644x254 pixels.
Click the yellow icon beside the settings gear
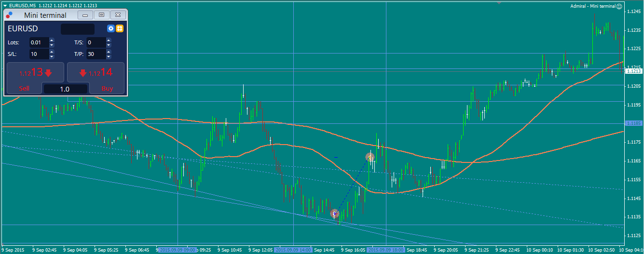click(x=120, y=28)
